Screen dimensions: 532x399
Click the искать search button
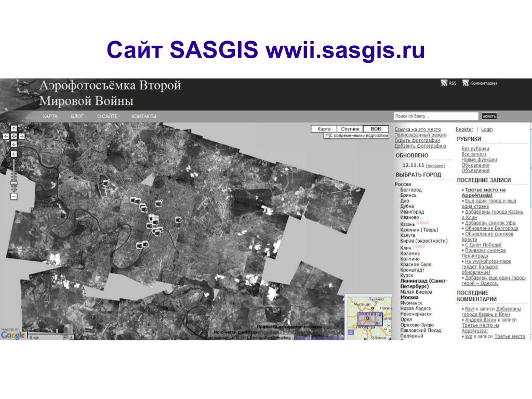click(489, 116)
